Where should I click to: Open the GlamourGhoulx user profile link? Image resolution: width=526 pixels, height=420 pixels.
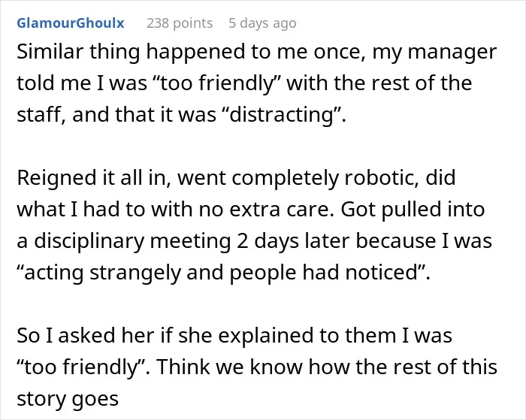point(71,23)
